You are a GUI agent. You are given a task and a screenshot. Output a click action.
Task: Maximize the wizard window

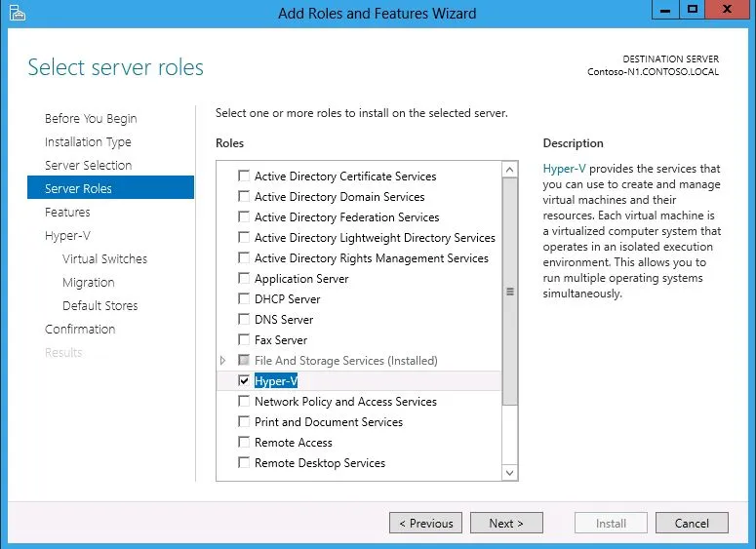(x=693, y=10)
